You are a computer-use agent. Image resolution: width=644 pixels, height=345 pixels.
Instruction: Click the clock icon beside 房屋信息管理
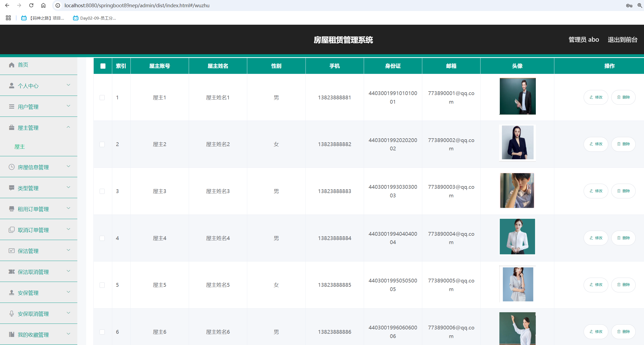coord(12,167)
